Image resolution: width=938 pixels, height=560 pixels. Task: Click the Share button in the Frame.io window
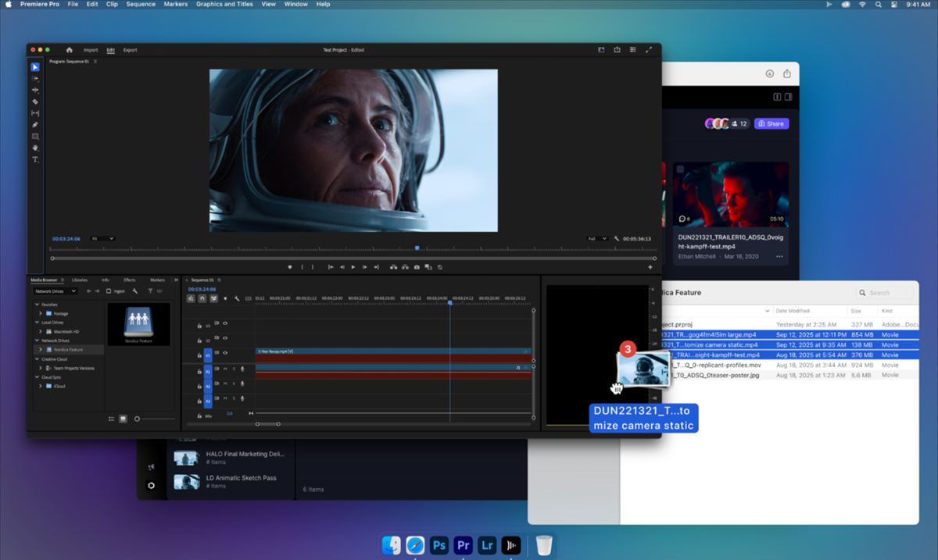tap(772, 123)
